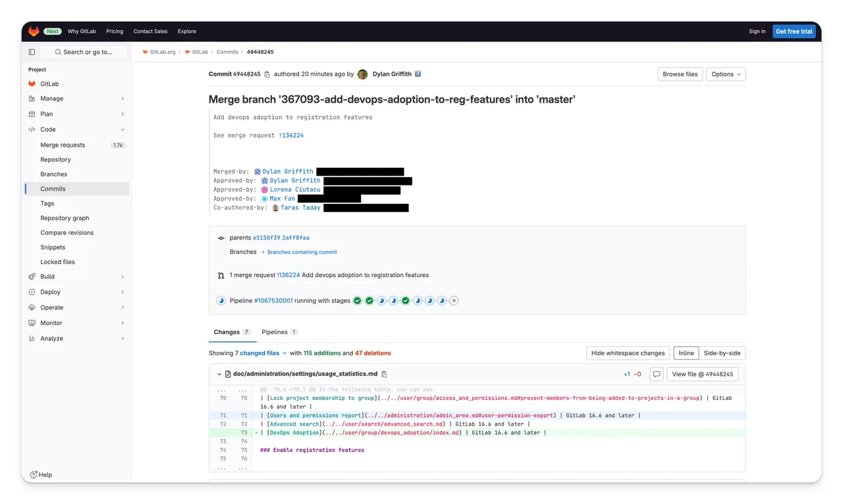Open Compare revisions in sidebar

point(76,232)
